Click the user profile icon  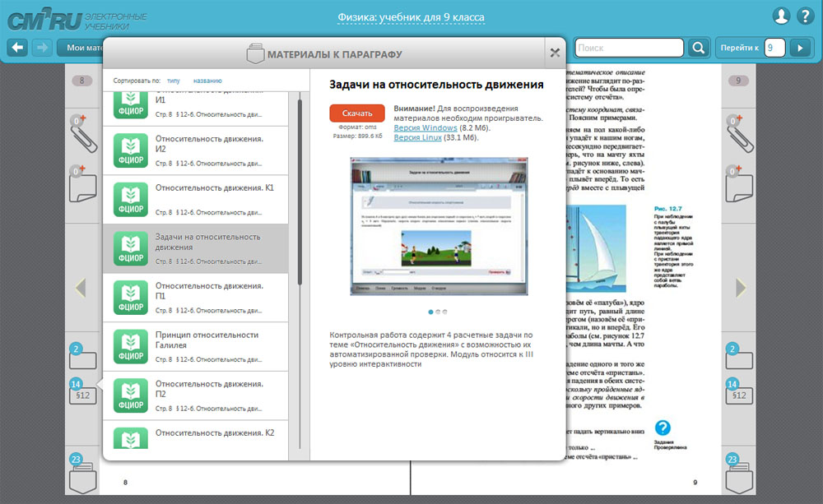pos(781,16)
